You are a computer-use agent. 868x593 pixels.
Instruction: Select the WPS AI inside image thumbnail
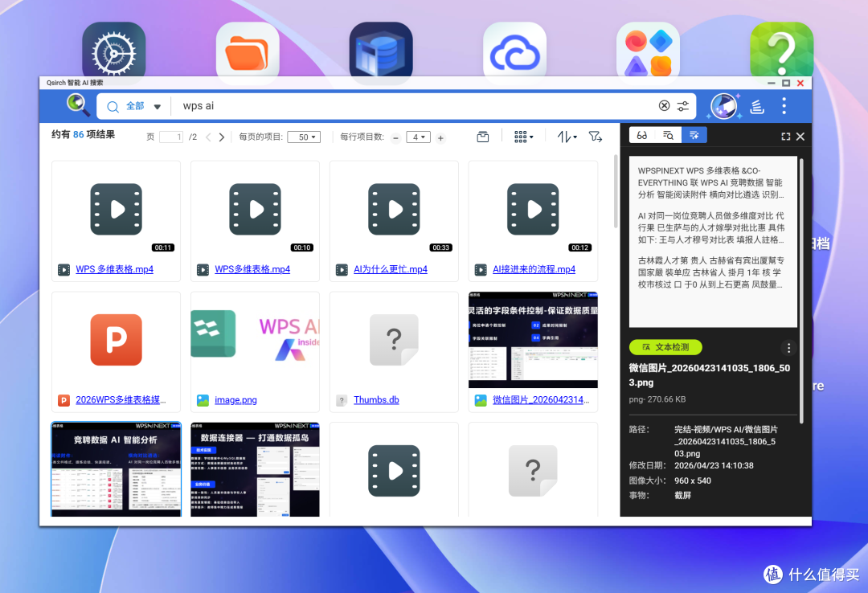[256, 340]
